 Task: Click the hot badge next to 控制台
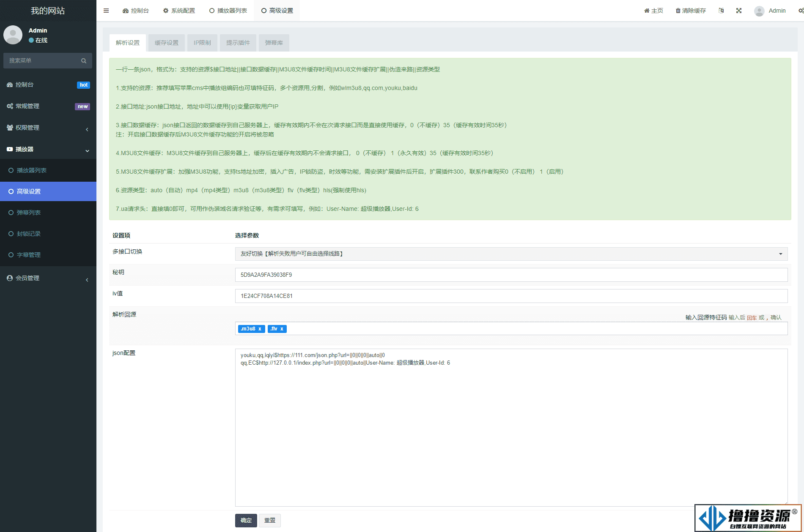[x=84, y=85]
